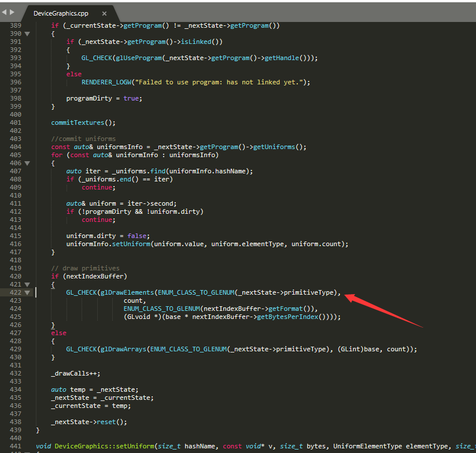Collapse the code fold at line 406

pos(27,163)
